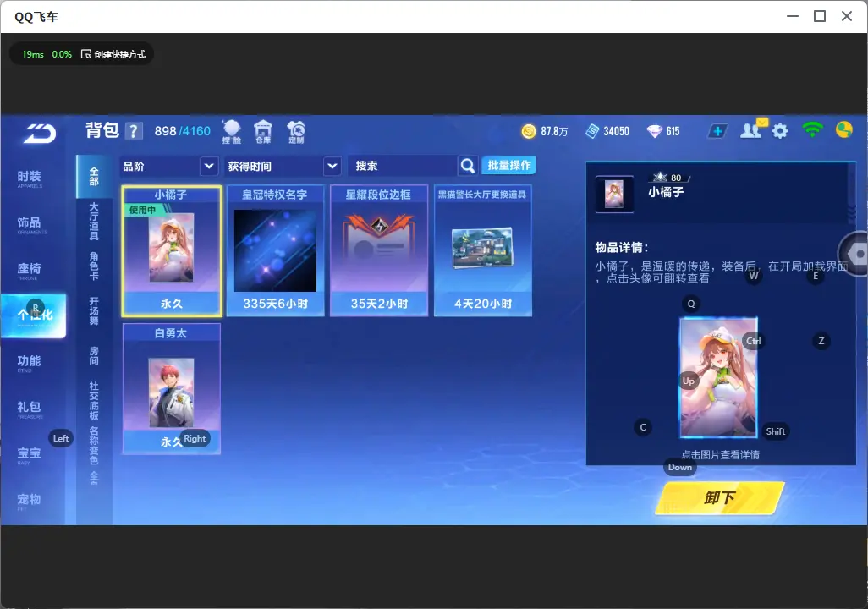This screenshot has height=609, width=868.
Task: Click the 使用中 in-use label on 小橘子
Action: coord(142,210)
